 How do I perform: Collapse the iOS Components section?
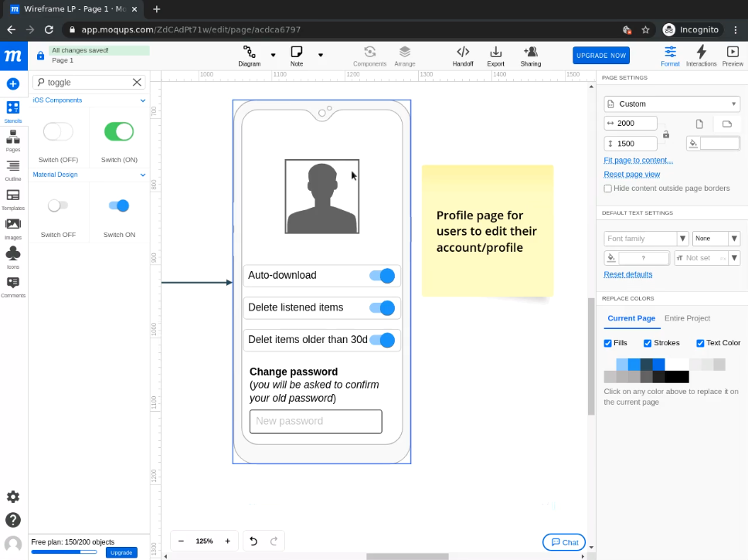tap(143, 100)
